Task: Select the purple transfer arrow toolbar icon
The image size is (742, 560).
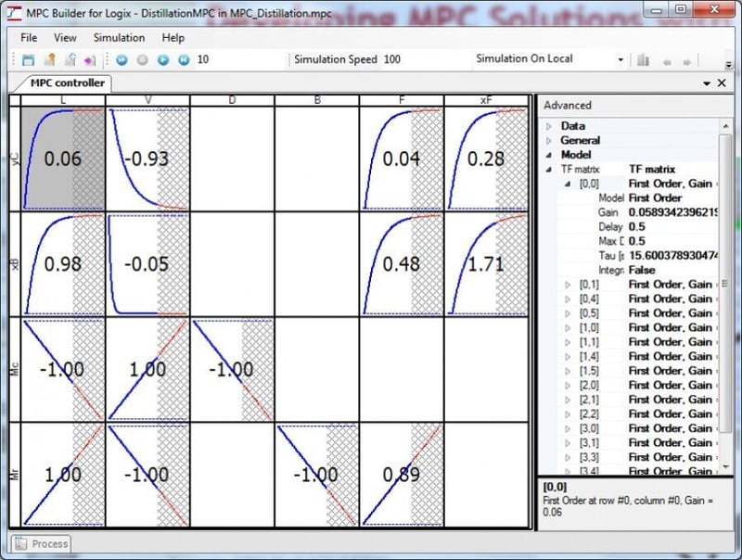Action: pyautogui.click(x=89, y=58)
